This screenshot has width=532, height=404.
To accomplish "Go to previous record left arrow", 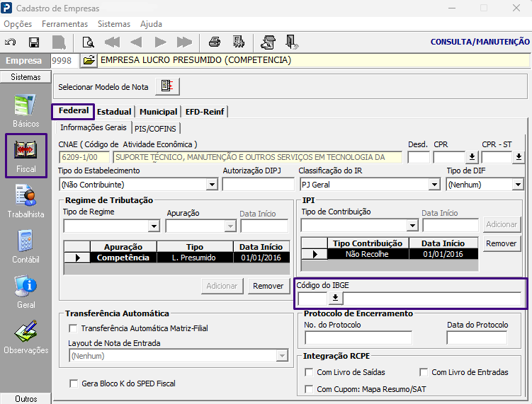I will pos(136,42).
